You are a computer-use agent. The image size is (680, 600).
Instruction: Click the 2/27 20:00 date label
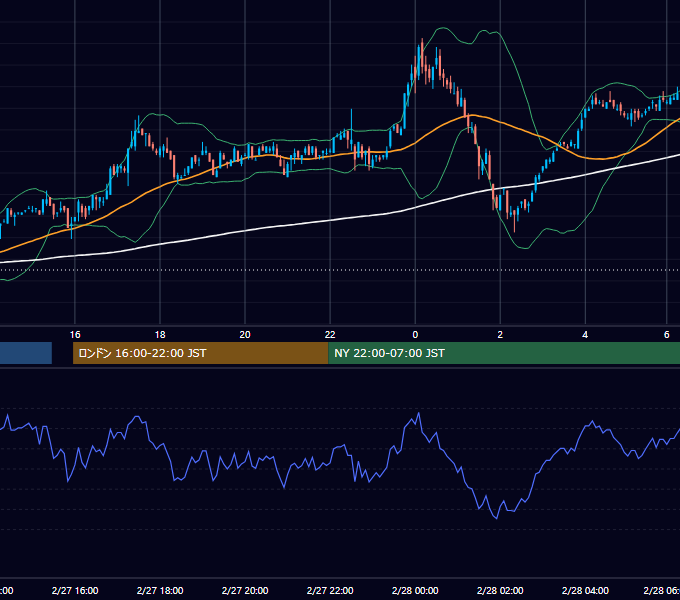click(x=245, y=590)
